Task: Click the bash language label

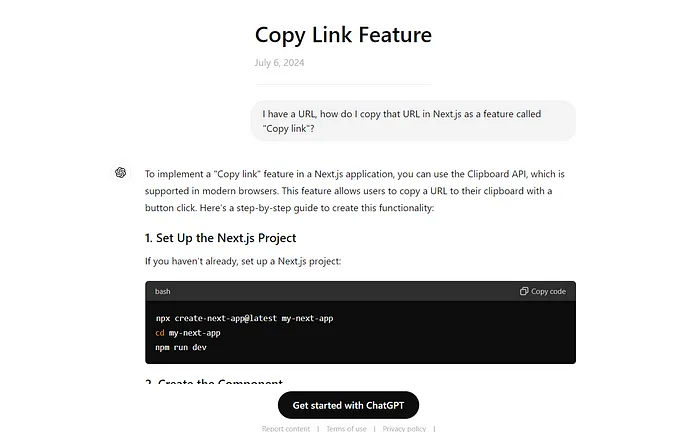Action: point(163,291)
